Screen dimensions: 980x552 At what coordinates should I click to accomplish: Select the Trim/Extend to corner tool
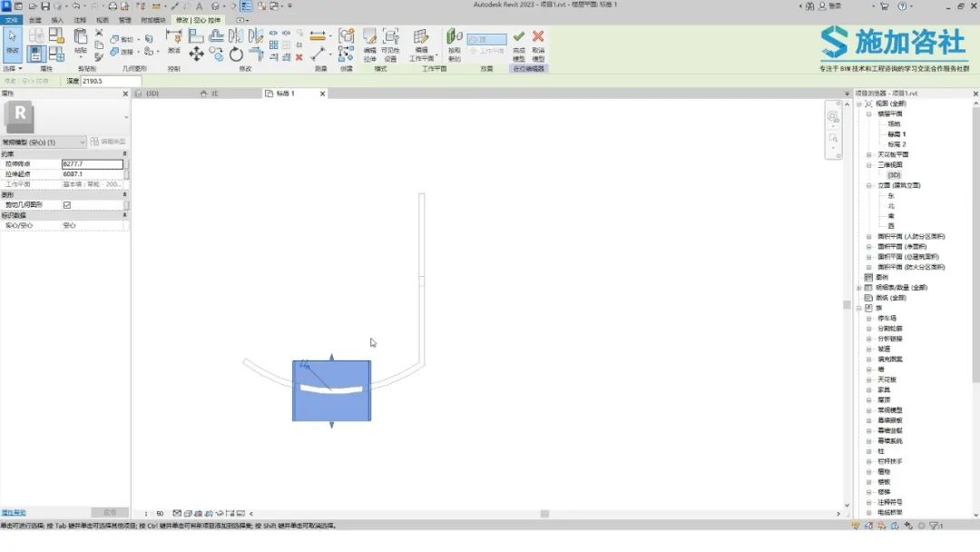(x=255, y=54)
